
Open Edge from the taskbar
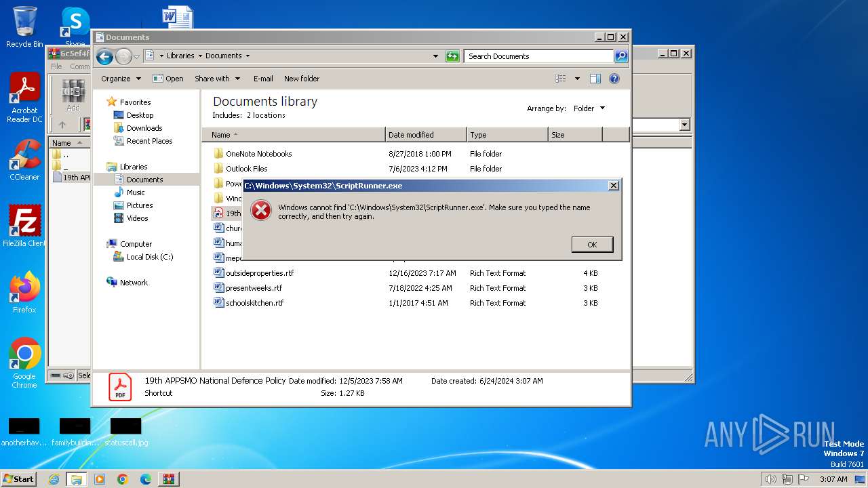point(146,479)
